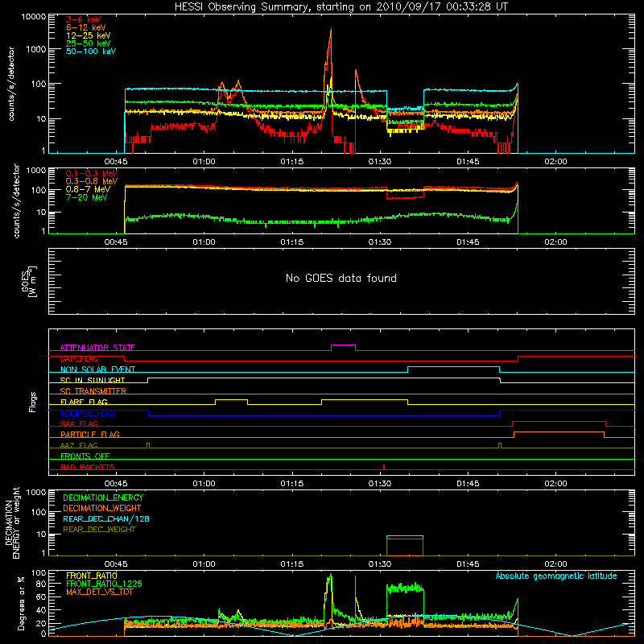Select the ATTENUATOR_STATE flag label
The height and width of the screenshot is (644, 644).
pos(97,348)
